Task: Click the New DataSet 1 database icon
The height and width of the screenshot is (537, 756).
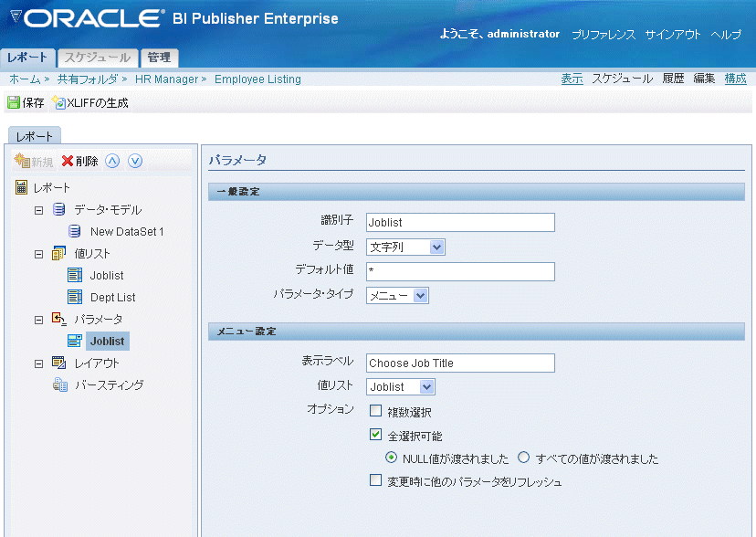Action: 74,231
